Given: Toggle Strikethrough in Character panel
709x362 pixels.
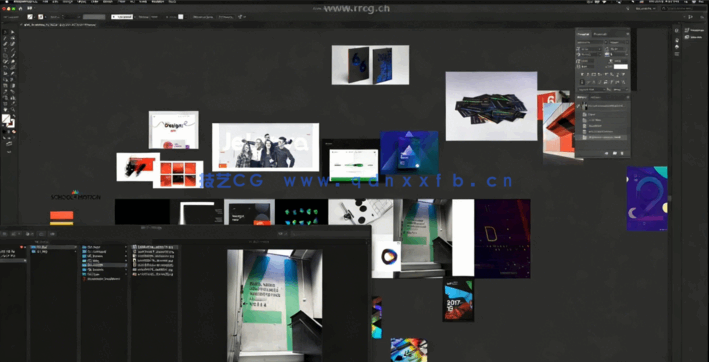Looking at the screenshot, I should point(623,75).
